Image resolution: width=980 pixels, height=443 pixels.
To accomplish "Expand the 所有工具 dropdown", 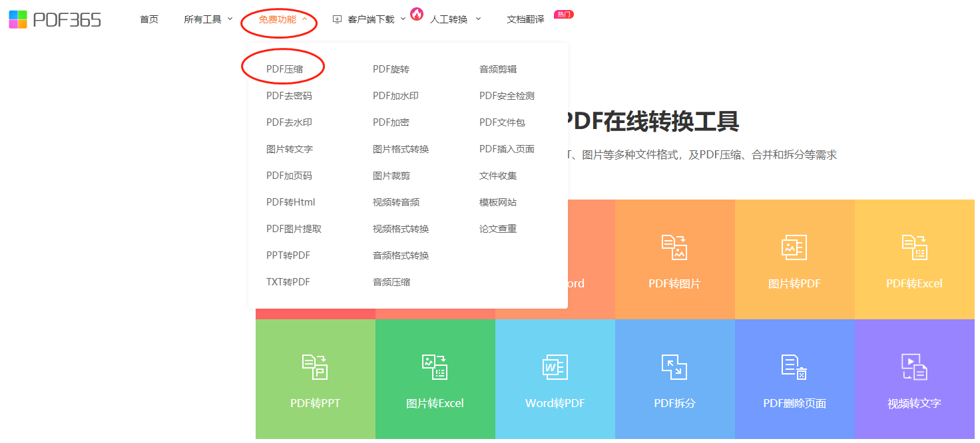I will [x=208, y=19].
